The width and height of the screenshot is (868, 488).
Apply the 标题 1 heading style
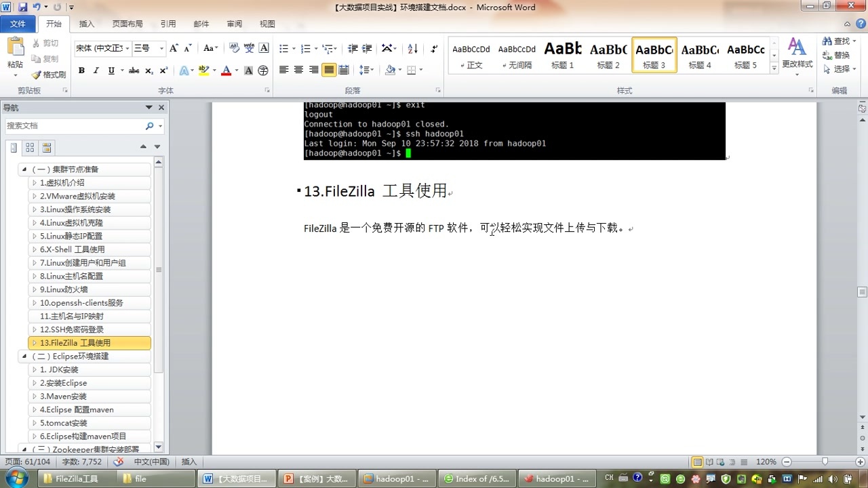(x=563, y=56)
